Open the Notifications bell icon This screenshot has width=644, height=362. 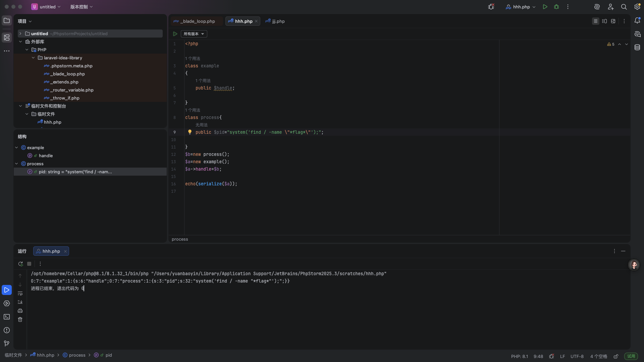(637, 21)
